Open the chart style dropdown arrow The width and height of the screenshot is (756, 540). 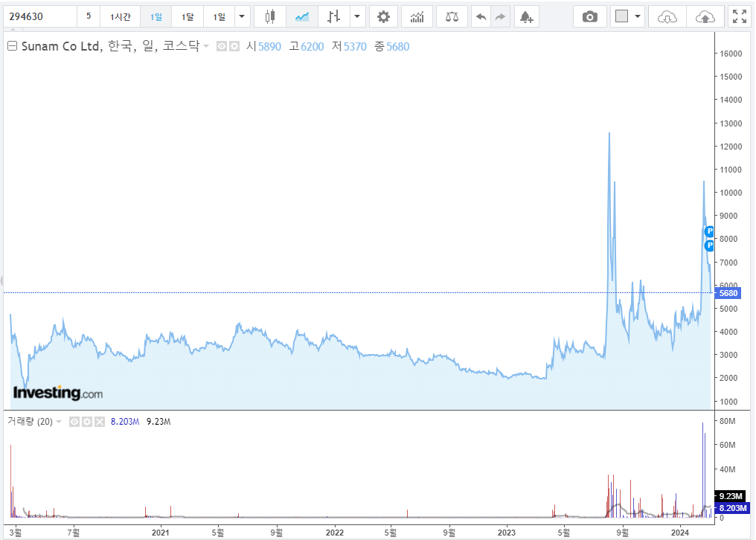tap(357, 17)
